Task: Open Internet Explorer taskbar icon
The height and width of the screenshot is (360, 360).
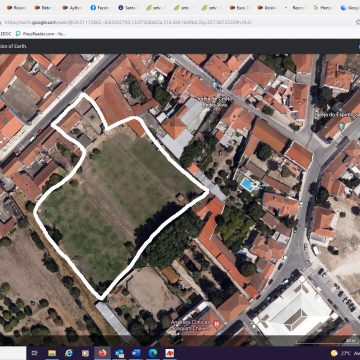Action: click(69, 353)
